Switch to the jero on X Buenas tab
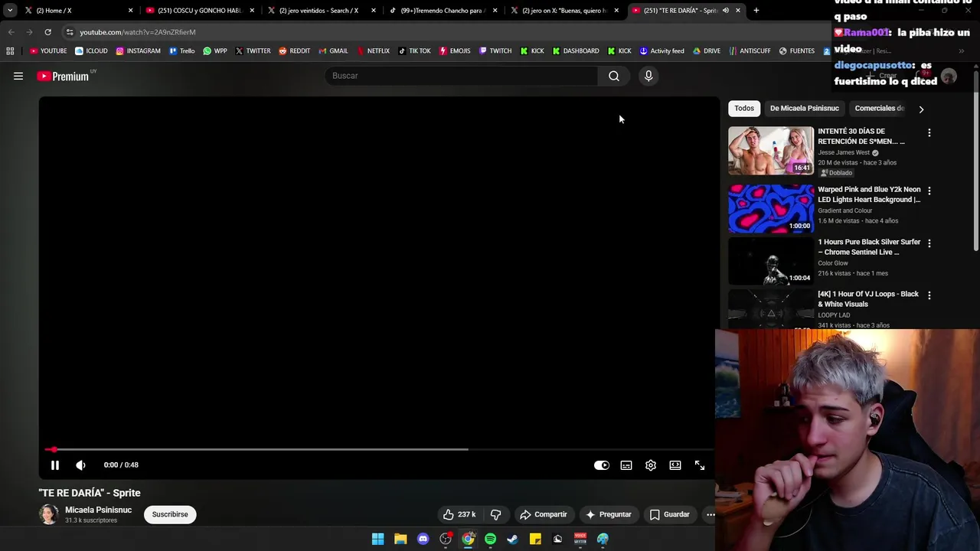This screenshot has height=551, width=980. 564,11
